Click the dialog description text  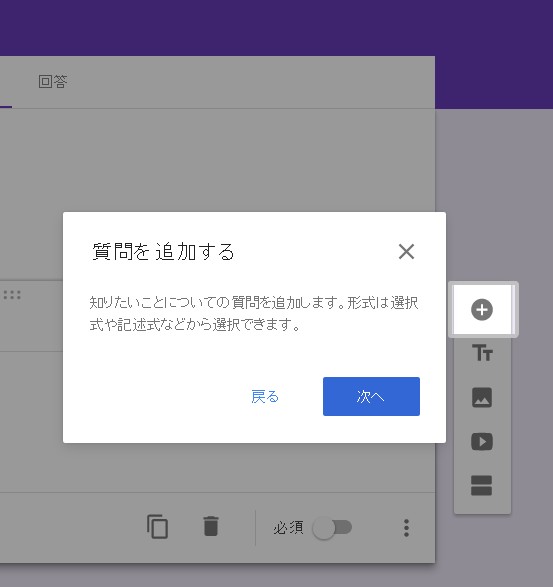pyautogui.click(x=254, y=313)
